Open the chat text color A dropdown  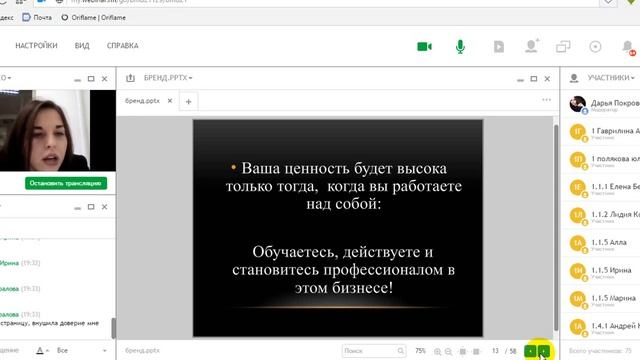42,350
